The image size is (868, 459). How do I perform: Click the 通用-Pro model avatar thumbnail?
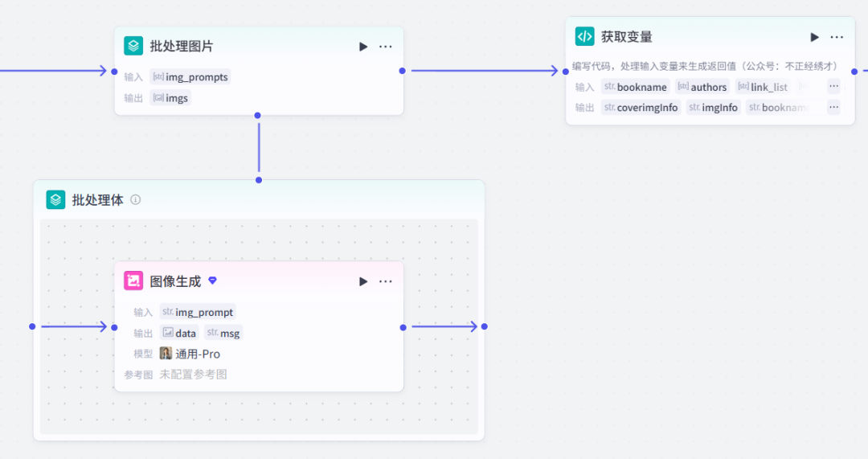(166, 354)
